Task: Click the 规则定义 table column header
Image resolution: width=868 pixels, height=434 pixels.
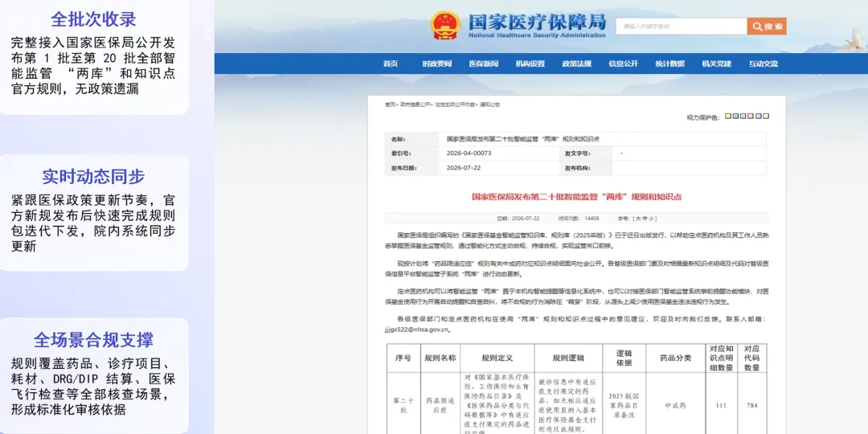Action: [x=497, y=358]
